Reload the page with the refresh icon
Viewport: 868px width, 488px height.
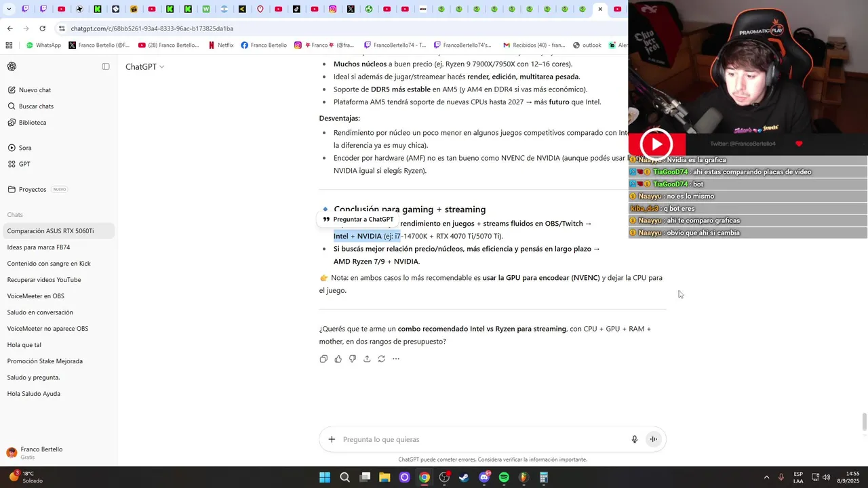pos(42,28)
